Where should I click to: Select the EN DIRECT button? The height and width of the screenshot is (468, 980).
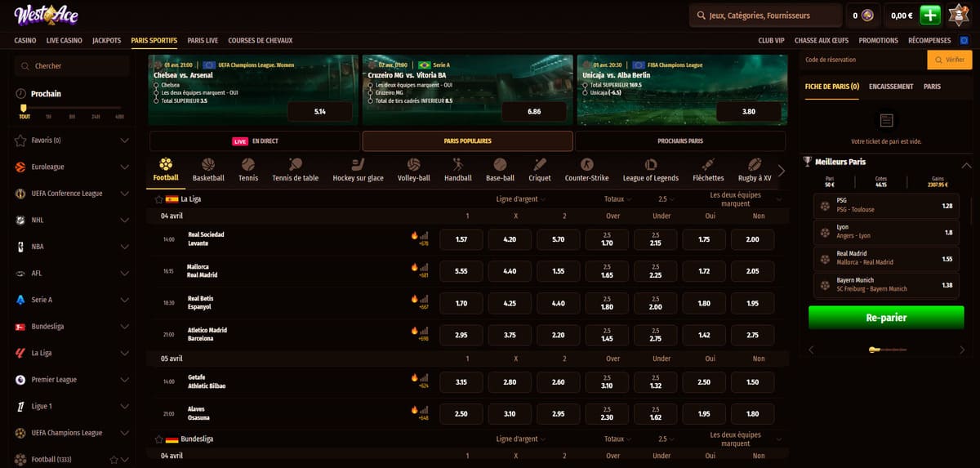coord(254,141)
